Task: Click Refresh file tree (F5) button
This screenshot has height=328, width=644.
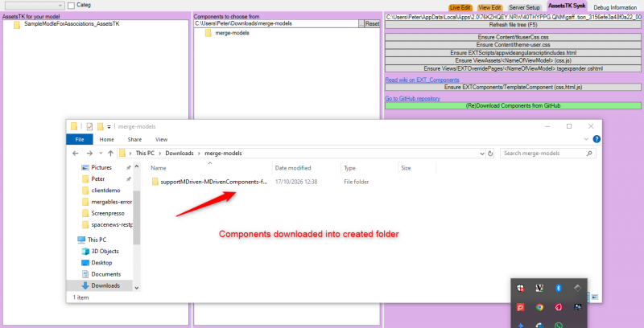Action: 513,25
